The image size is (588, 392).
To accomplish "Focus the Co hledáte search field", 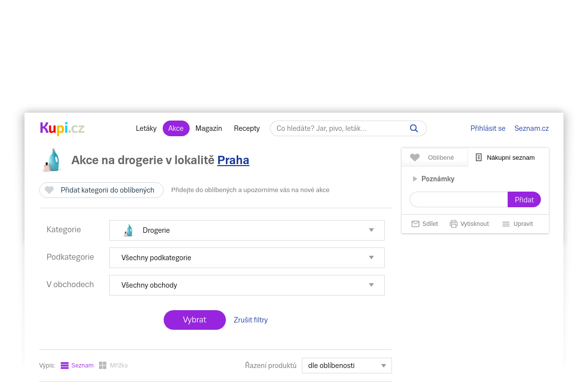I will [341, 128].
